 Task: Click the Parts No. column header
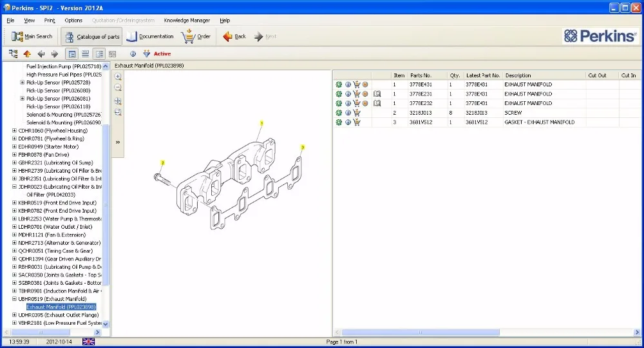(x=427, y=75)
